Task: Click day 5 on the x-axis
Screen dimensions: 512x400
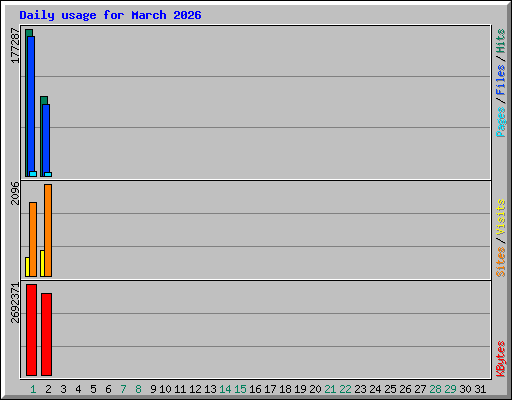Action: pos(93,389)
